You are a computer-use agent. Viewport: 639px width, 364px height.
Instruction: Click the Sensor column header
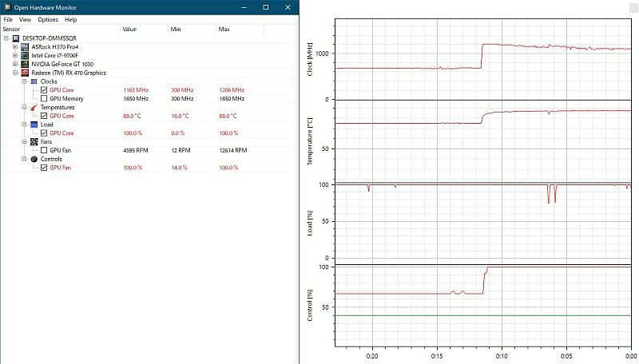61,30
